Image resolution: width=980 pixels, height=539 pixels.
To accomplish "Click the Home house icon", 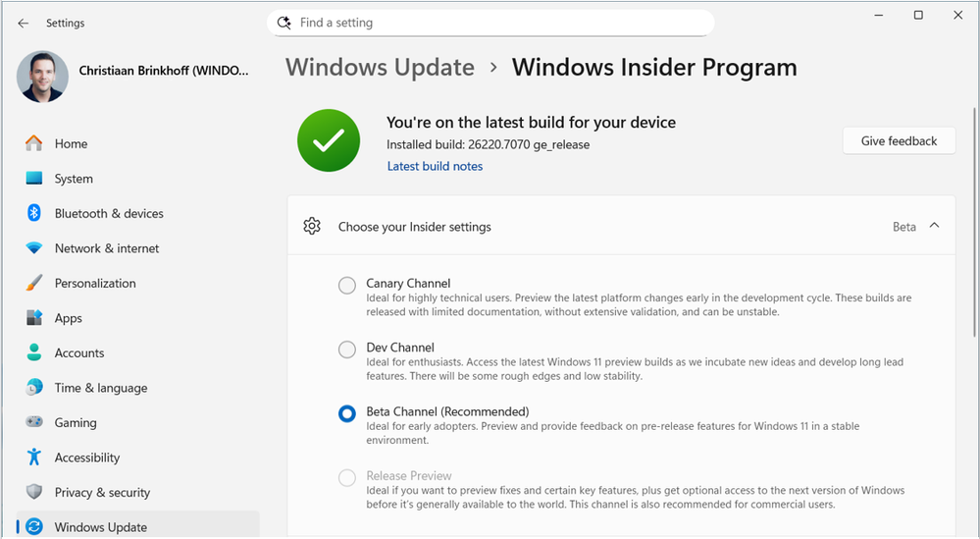I will coord(33,143).
